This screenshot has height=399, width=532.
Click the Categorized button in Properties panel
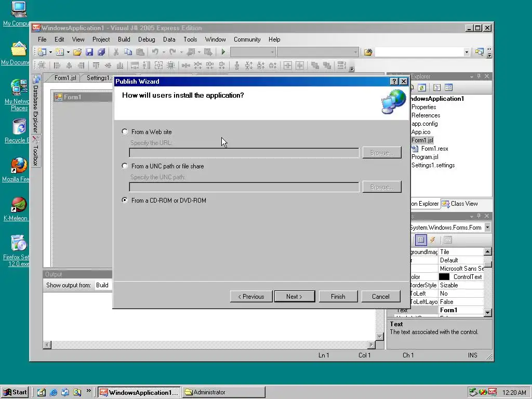tap(421, 240)
